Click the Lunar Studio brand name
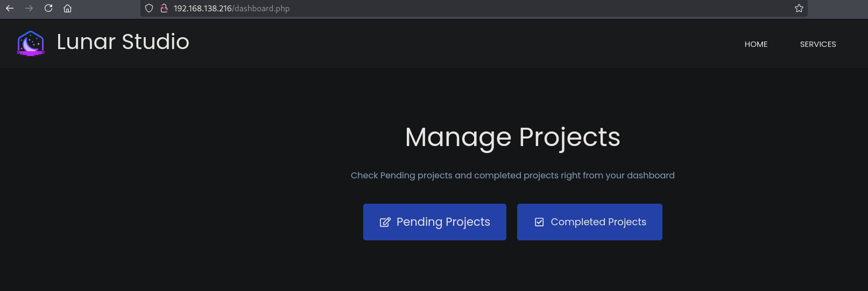Image resolution: width=868 pixels, height=291 pixels. click(x=123, y=42)
